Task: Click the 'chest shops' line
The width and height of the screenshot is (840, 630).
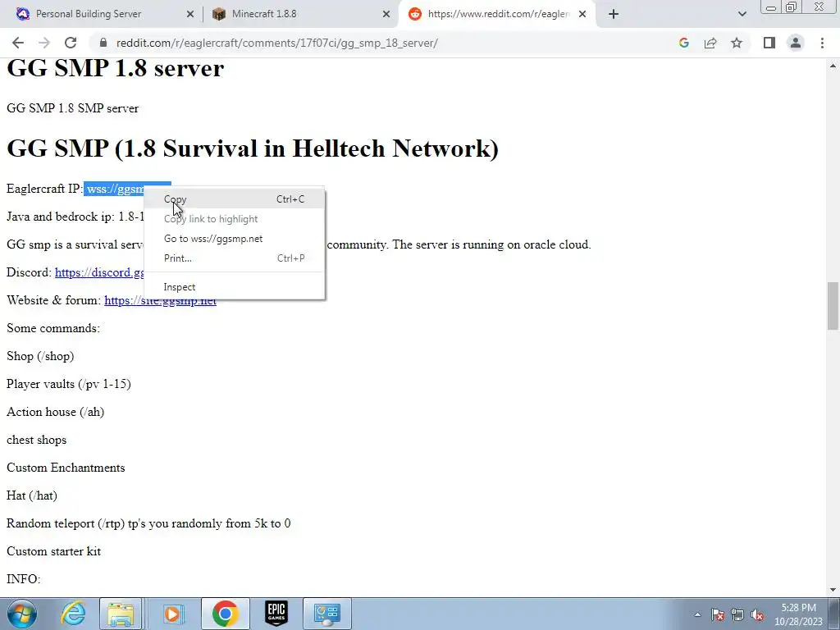Action: click(36, 440)
